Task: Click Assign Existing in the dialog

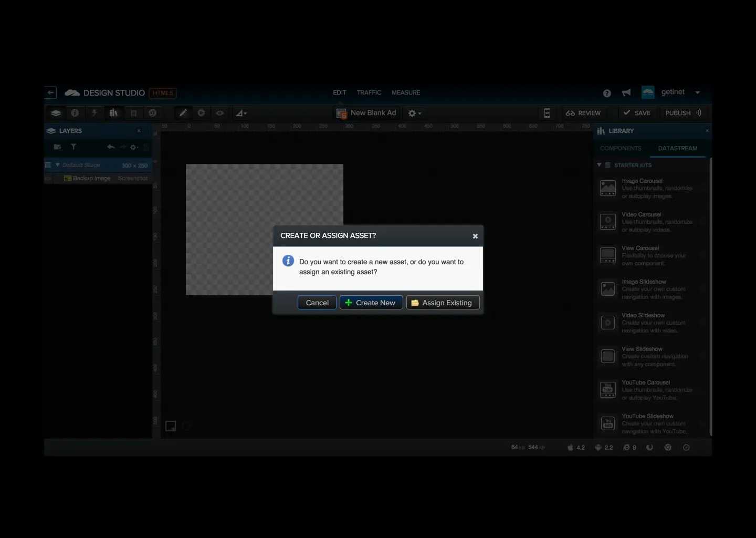Action: (443, 303)
